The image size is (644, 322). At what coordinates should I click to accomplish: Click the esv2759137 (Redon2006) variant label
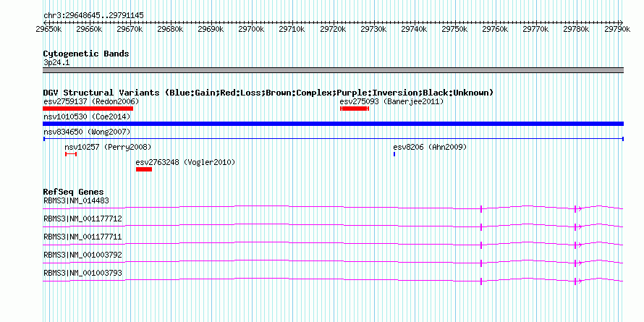[x=91, y=101]
